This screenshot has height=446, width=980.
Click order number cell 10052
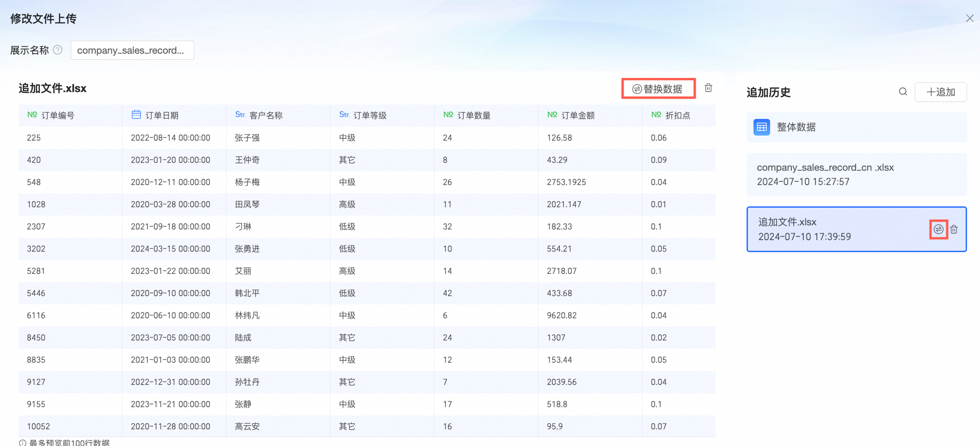[x=38, y=427]
